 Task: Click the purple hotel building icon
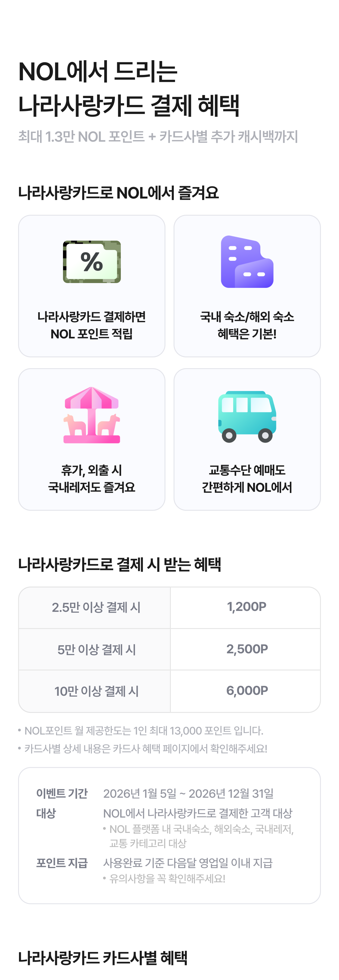(x=247, y=262)
